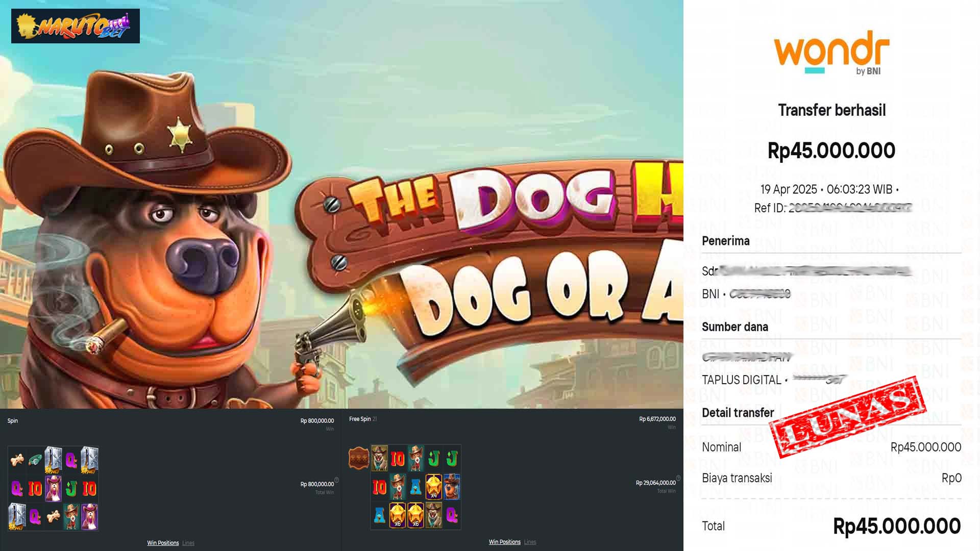980x551 pixels.
Task: Click the 'Sumber dana' section heading
Action: point(735,327)
